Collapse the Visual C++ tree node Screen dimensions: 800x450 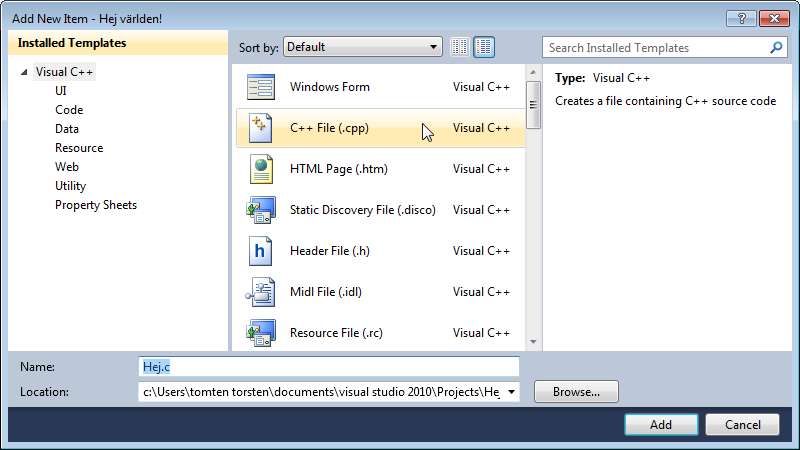24,72
